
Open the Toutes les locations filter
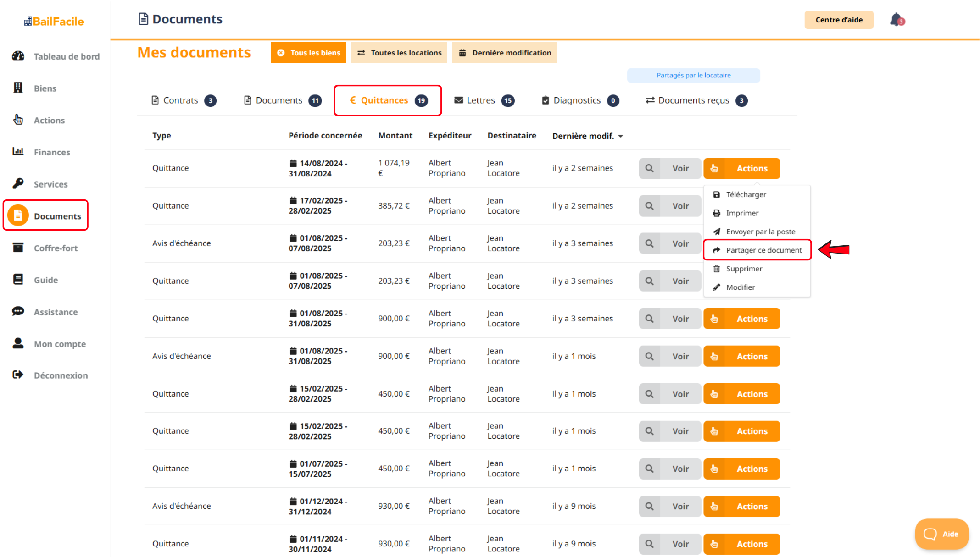pos(399,53)
